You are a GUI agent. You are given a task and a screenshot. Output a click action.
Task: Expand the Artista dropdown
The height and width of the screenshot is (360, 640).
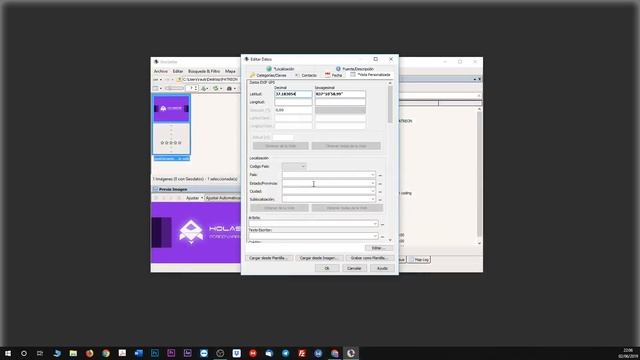[x=375, y=224]
